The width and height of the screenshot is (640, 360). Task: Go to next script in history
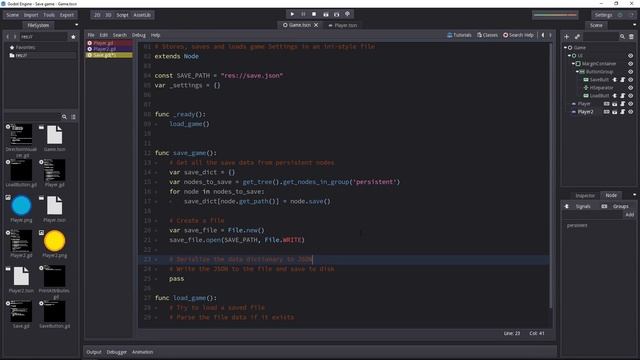550,35
